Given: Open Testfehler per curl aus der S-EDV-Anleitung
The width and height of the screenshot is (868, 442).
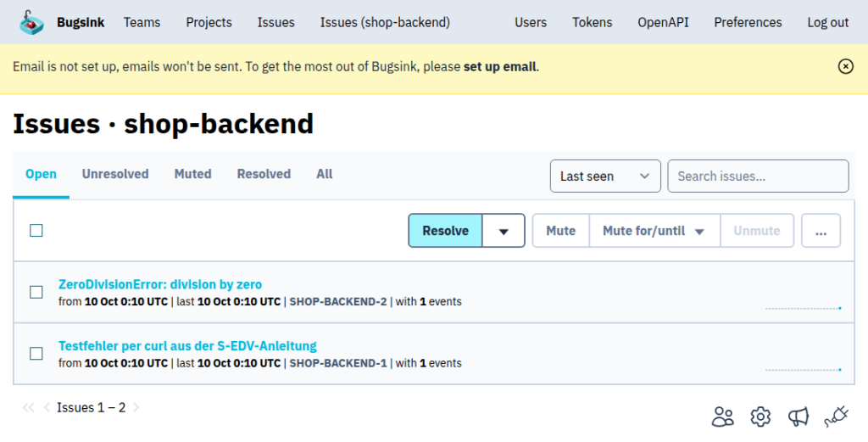Looking at the screenshot, I should (187, 346).
